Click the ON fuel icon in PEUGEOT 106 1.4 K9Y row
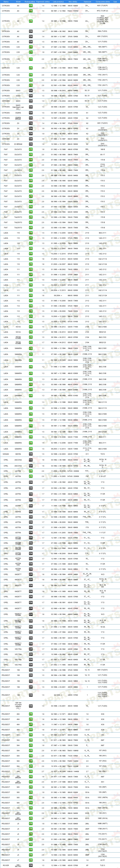Image resolution: width=120 pixels, height=868 pixels. 31,670
